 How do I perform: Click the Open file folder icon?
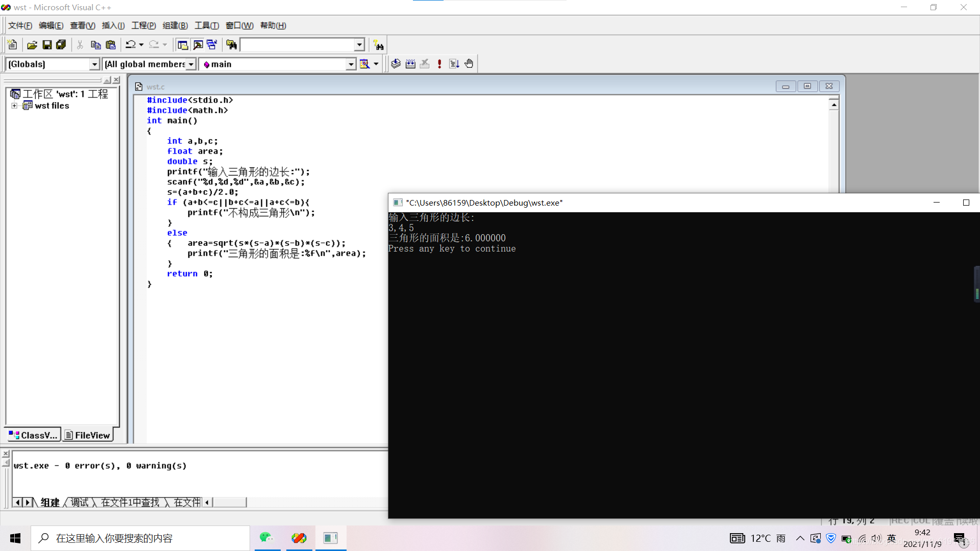tap(32, 45)
